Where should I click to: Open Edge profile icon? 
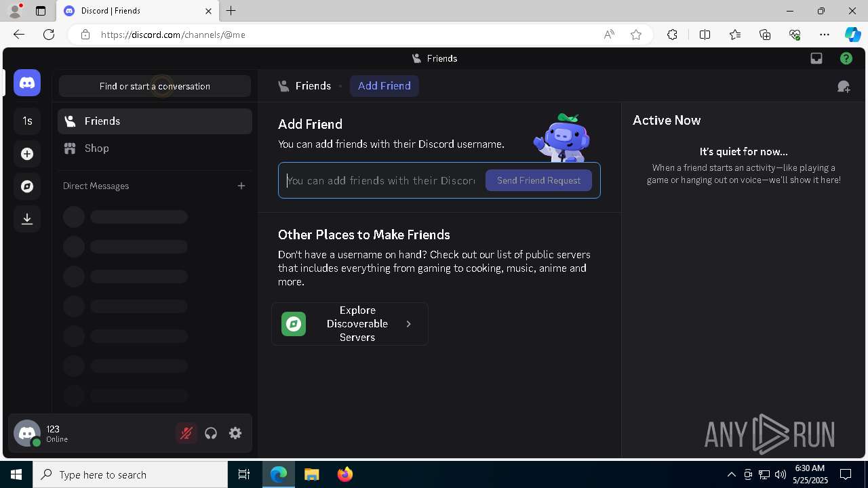pos(15,11)
